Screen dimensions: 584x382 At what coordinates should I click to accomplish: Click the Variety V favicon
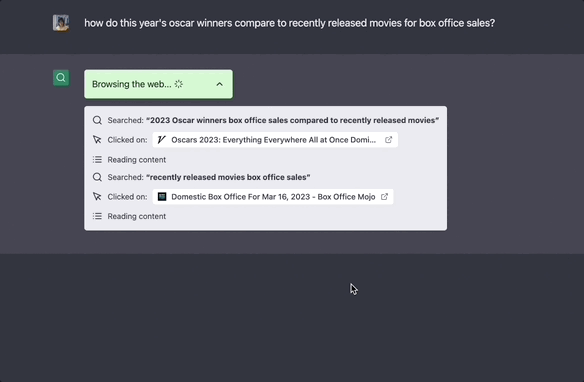coord(162,140)
